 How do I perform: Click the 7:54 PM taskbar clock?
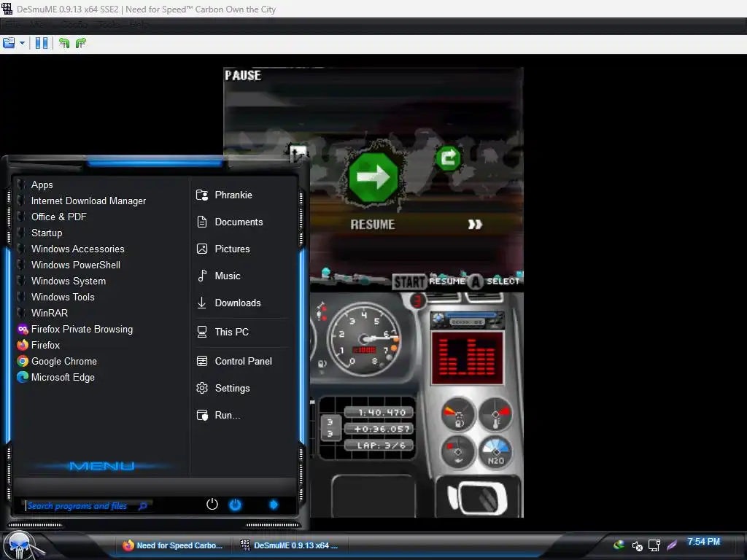pos(704,542)
